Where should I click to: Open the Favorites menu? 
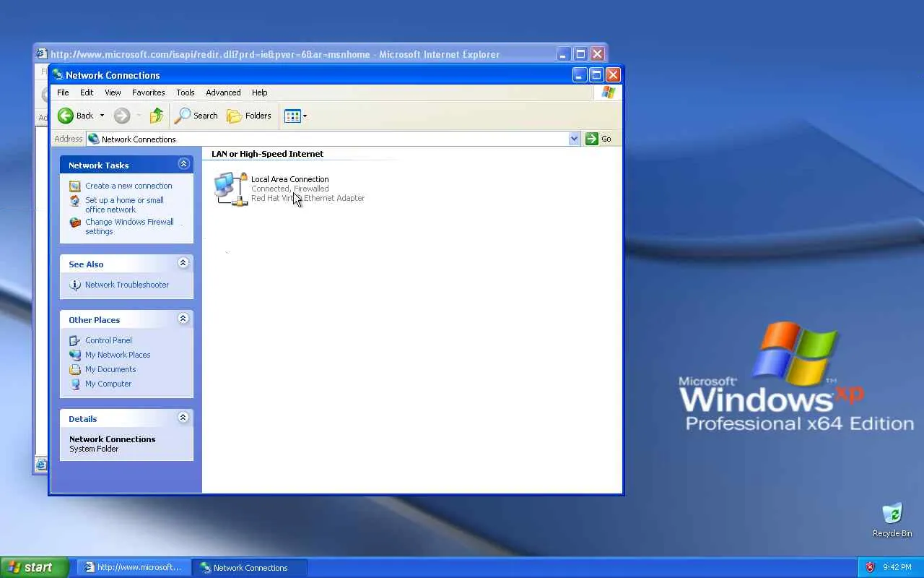149,92
